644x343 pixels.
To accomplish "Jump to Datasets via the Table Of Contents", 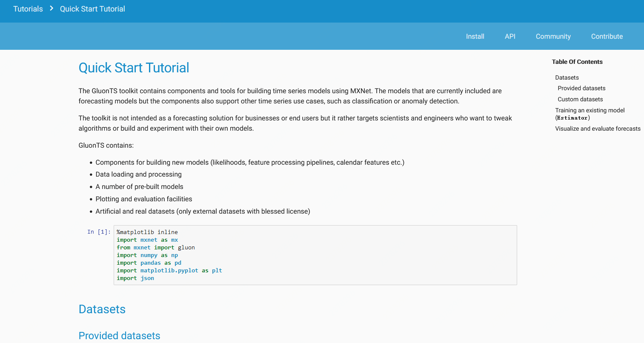I will pos(567,77).
